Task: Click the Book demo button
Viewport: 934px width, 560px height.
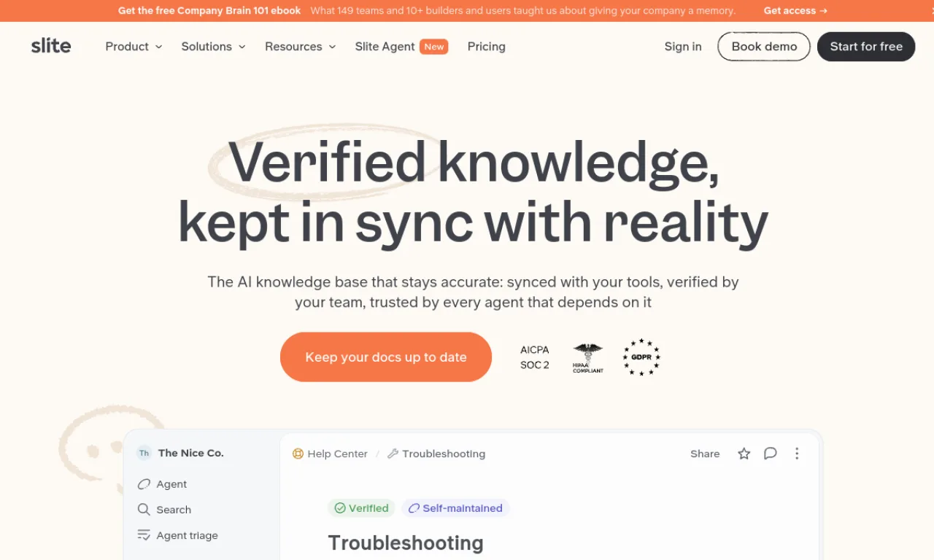Action: 764,47
